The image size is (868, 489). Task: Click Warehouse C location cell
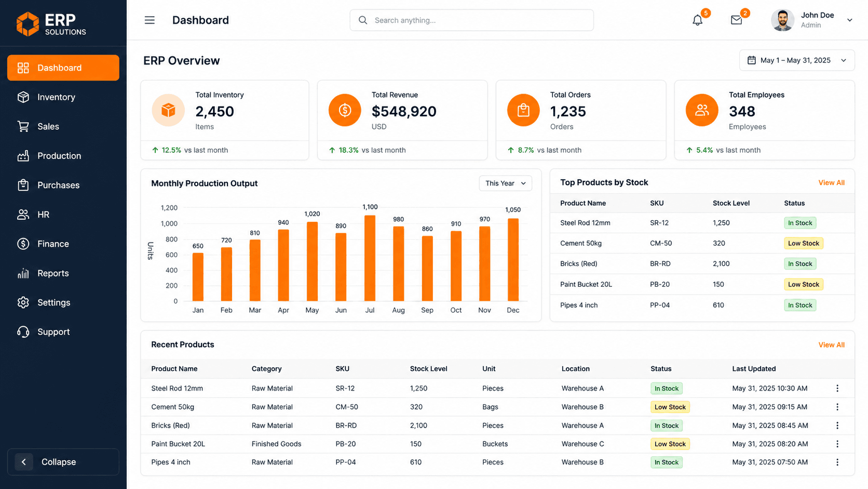(x=582, y=444)
